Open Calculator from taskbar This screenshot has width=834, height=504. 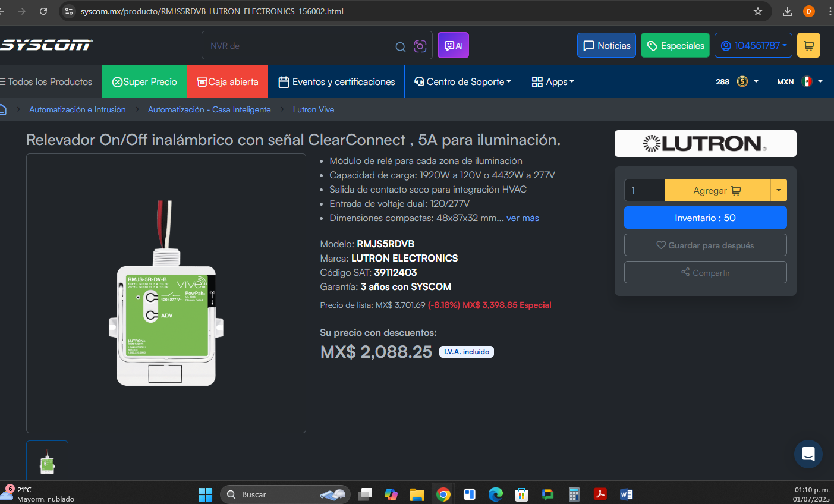(574, 494)
